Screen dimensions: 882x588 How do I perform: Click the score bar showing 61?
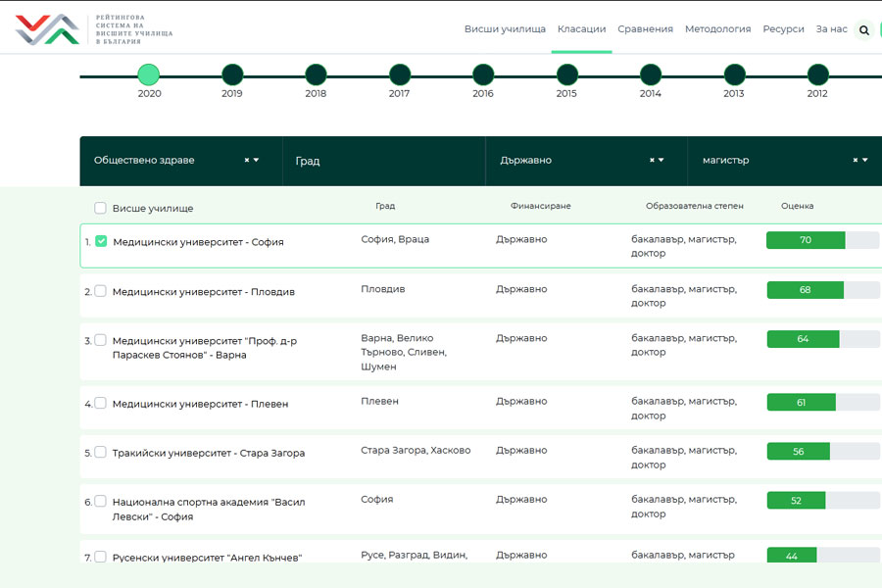pyautogui.click(x=822, y=403)
